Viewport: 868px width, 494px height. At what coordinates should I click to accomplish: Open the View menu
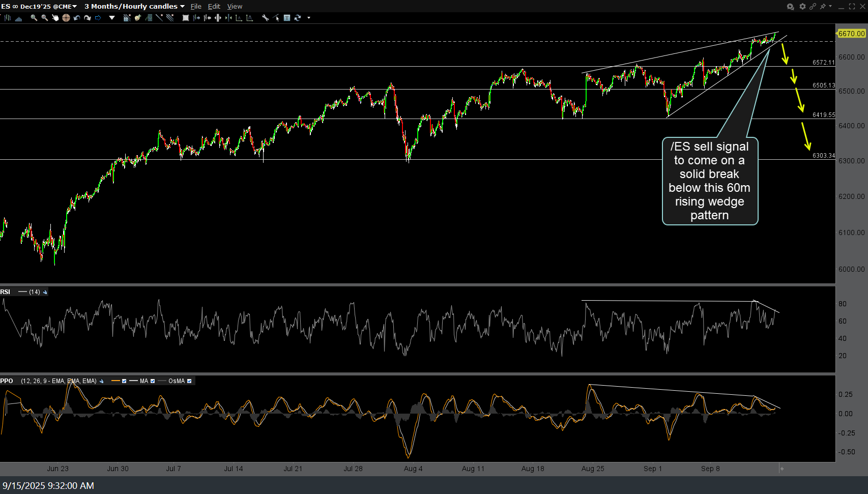[235, 6]
